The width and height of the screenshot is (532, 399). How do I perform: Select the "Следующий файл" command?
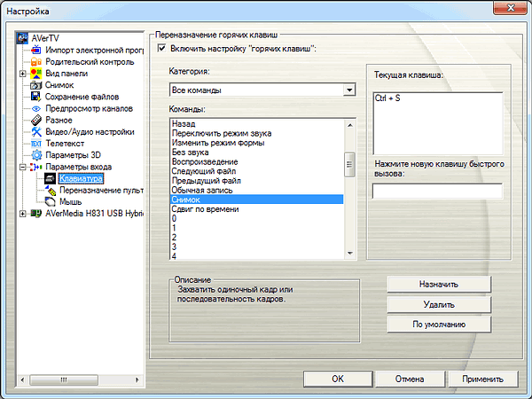click(257, 171)
